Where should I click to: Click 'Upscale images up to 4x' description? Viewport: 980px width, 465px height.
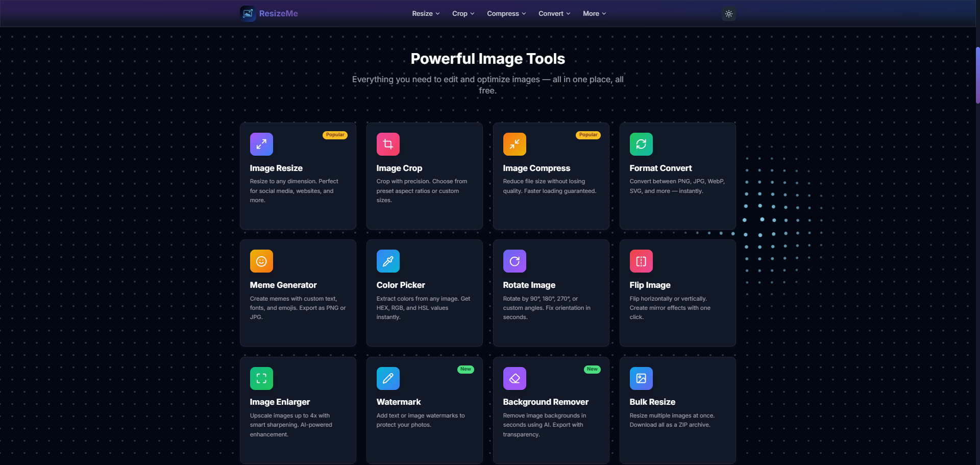point(291,425)
